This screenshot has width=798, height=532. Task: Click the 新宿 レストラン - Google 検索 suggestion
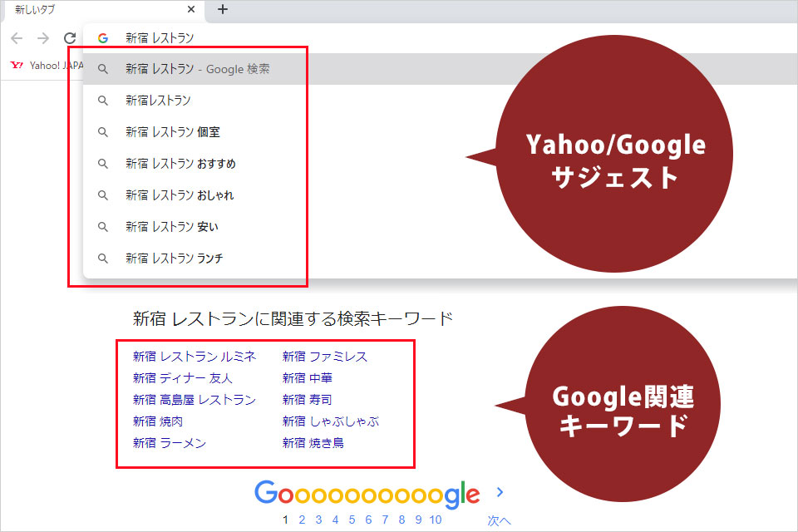coord(197,69)
